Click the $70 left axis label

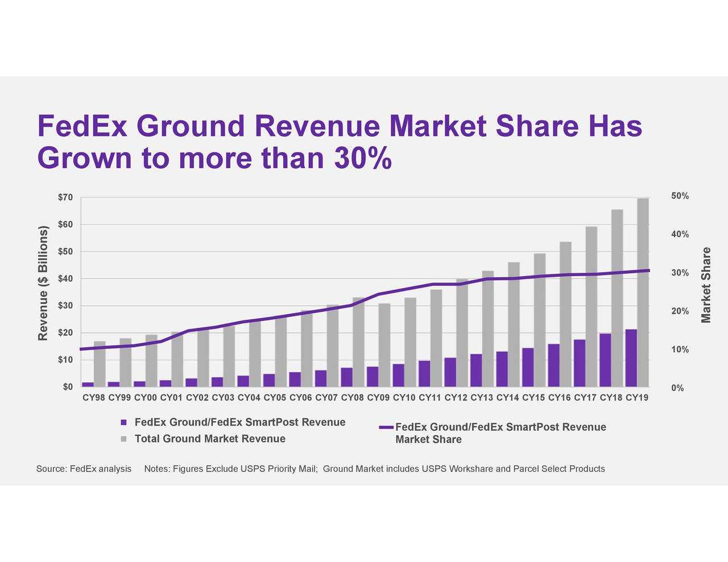pos(65,198)
